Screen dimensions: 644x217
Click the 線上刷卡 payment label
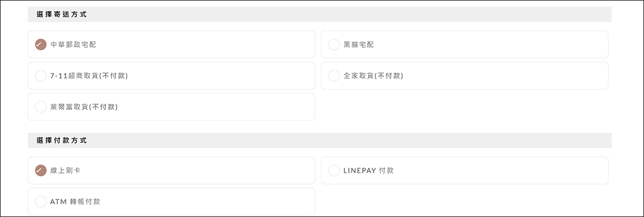tap(65, 170)
